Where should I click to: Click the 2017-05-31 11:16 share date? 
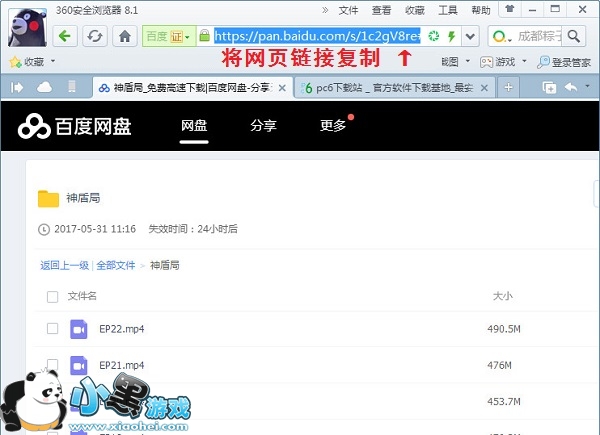tap(95, 229)
